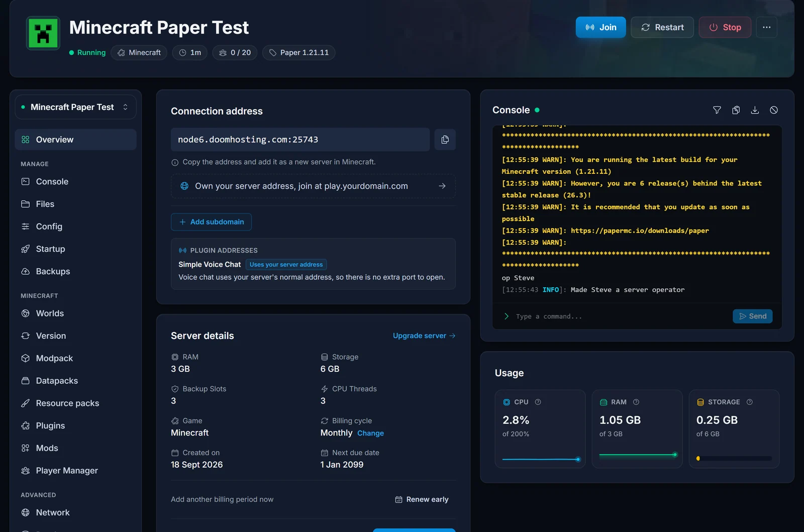
Task: Expand the Minecraft Paper Test server switcher
Action: (x=75, y=107)
